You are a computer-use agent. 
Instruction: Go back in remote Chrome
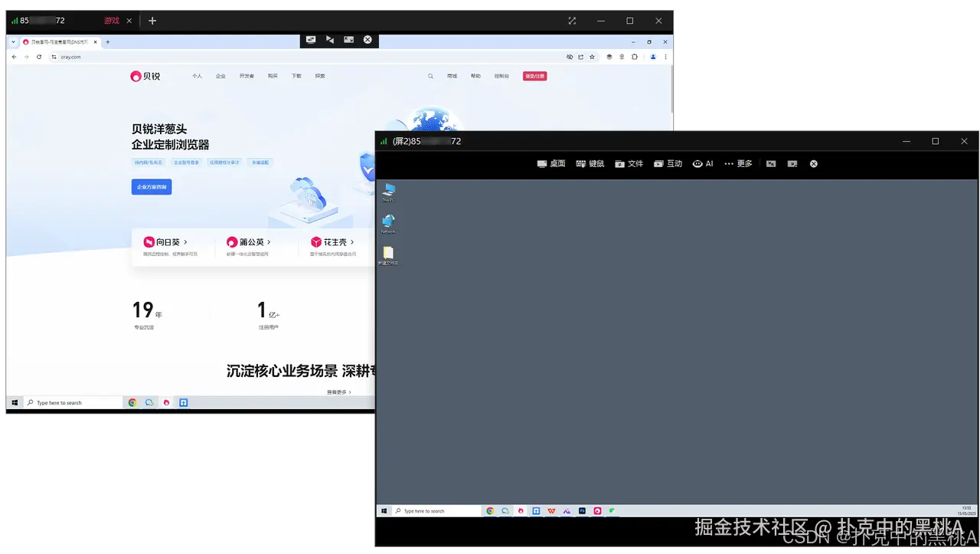pos(14,57)
